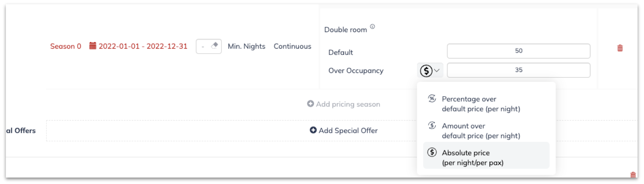Click the calendar icon next to season dates
Image resolution: width=644 pixels, height=184 pixels.
coord(92,46)
